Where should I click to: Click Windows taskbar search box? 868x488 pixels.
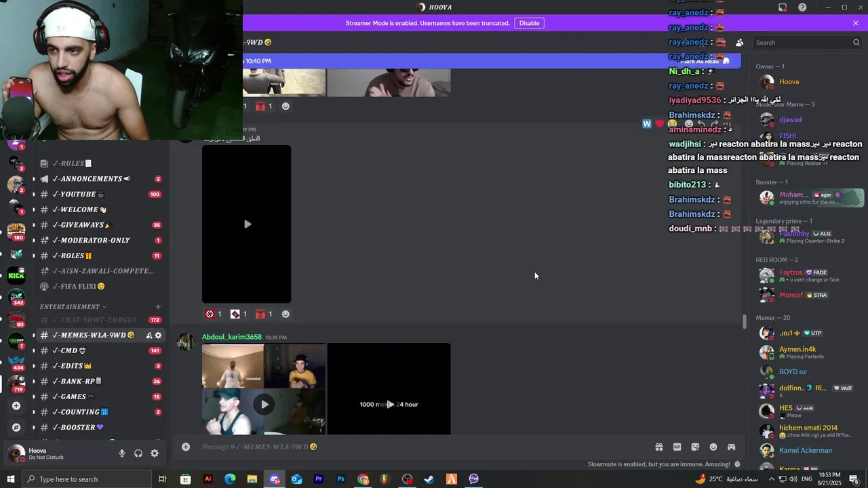tap(87, 479)
